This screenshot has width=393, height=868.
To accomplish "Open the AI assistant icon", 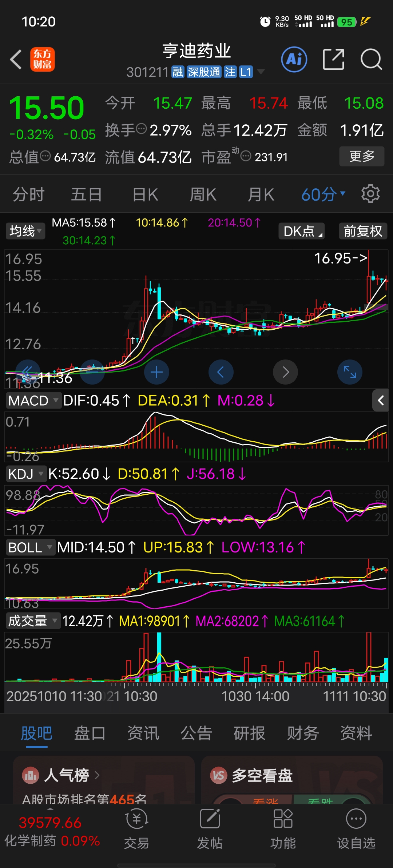I will [x=294, y=59].
